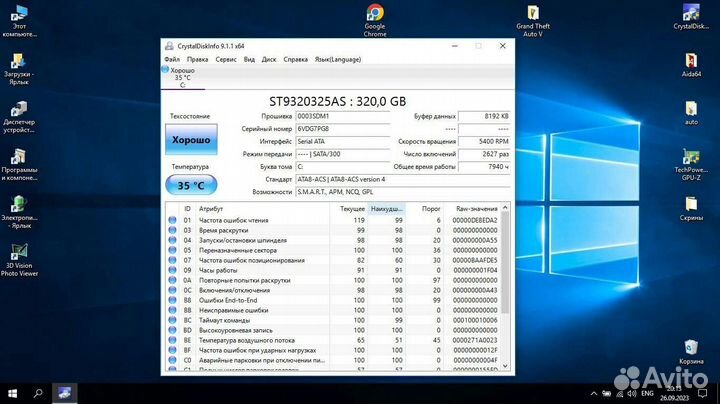Open Этот компьютер desktop icon
The width and height of the screenshot is (720, 404).
coord(19,21)
